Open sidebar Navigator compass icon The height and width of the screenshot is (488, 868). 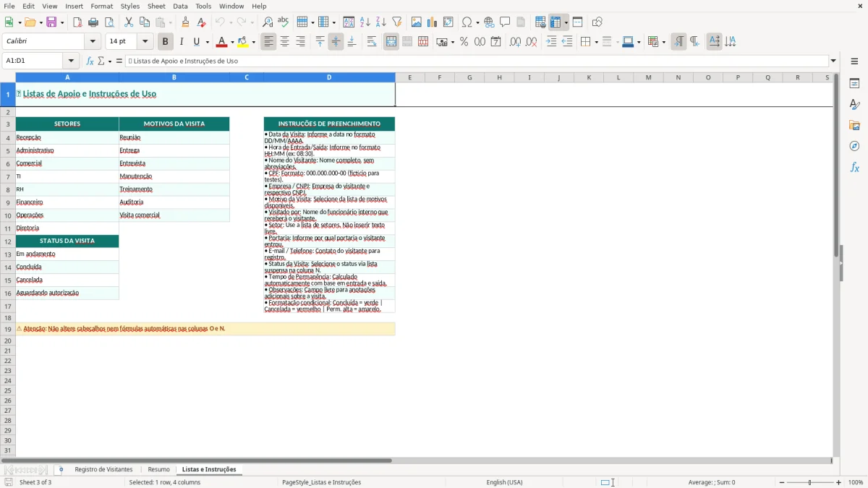tap(854, 146)
